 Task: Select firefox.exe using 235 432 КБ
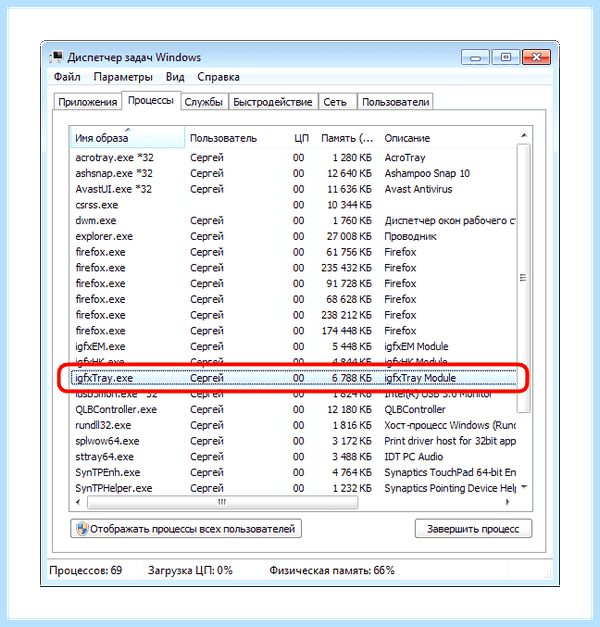[x=293, y=268]
